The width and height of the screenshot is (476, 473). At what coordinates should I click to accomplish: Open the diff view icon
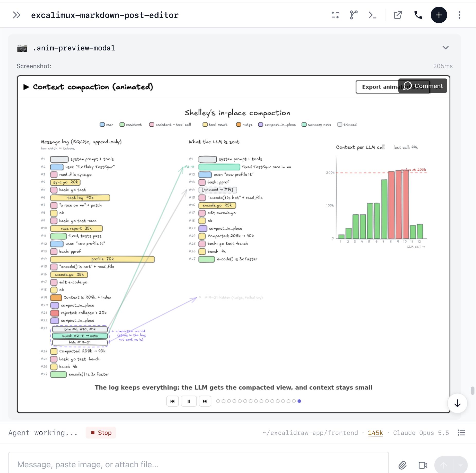click(x=336, y=15)
